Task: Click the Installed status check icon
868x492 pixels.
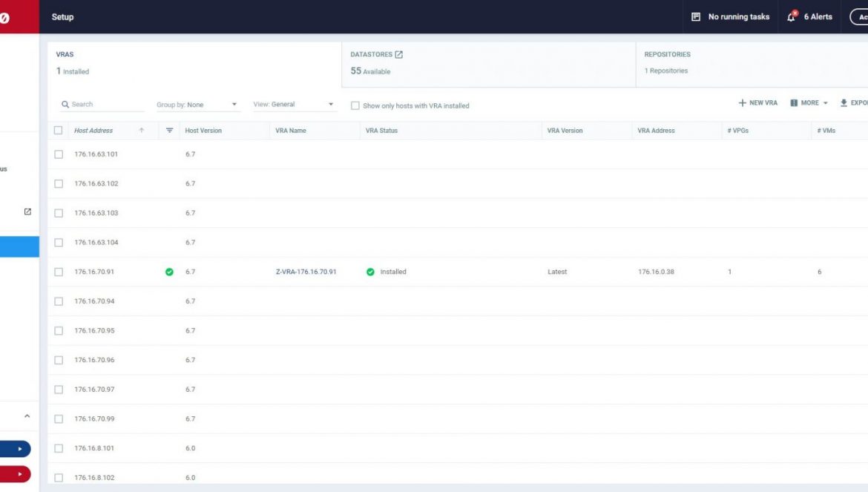Action: 370,272
